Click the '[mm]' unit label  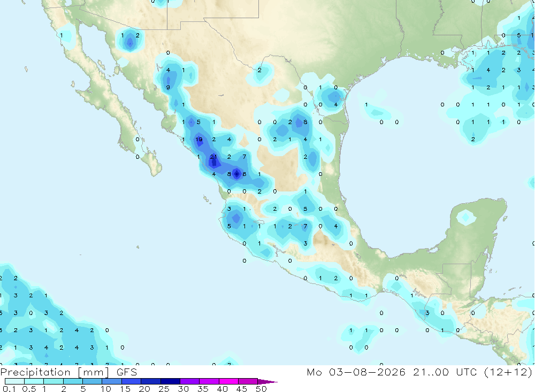coord(94,372)
